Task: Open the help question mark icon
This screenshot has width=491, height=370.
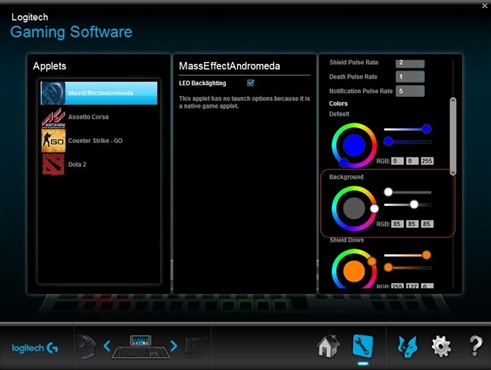Action: point(475,346)
